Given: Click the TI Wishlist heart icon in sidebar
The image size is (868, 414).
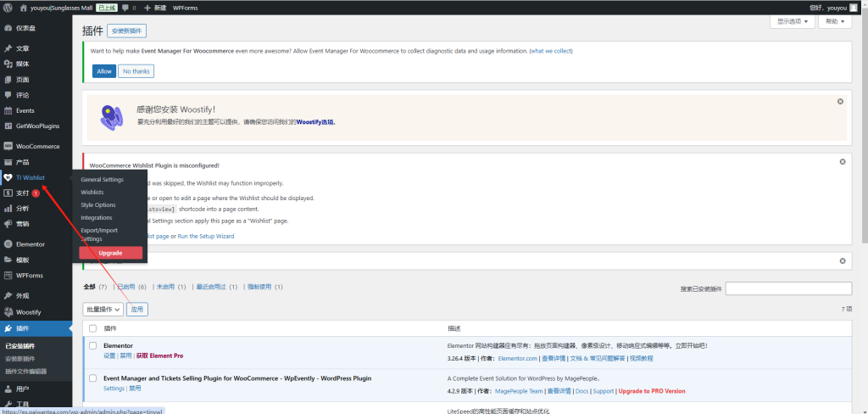Looking at the screenshot, I should pyautogui.click(x=8, y=177).
